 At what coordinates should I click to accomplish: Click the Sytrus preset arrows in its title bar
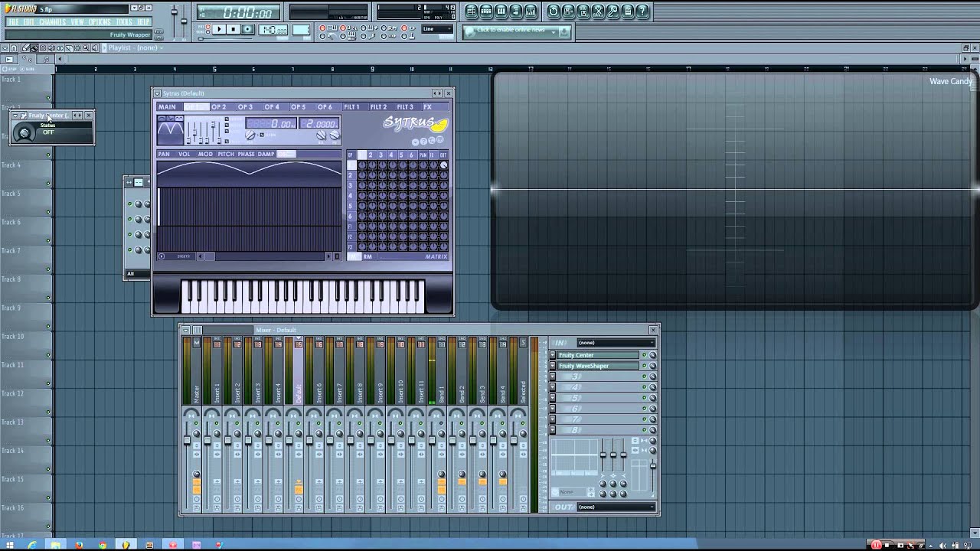[x=436, y=93]
